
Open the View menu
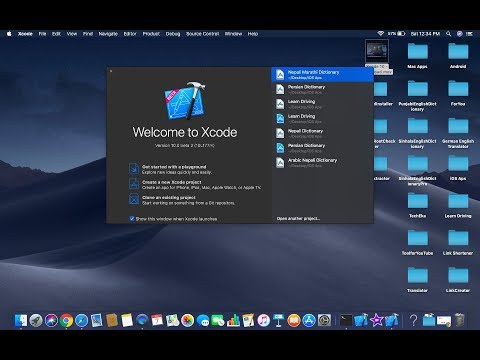coord(72,34)
